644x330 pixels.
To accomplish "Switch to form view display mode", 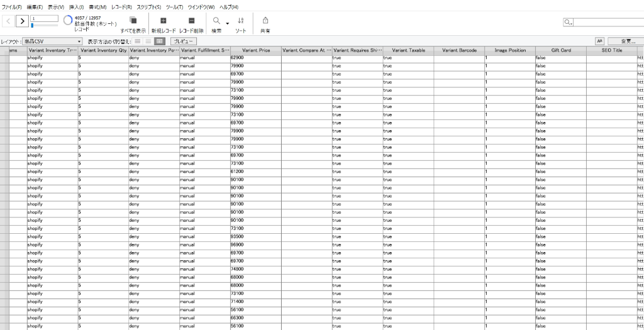I will click(x=137, y=41).
